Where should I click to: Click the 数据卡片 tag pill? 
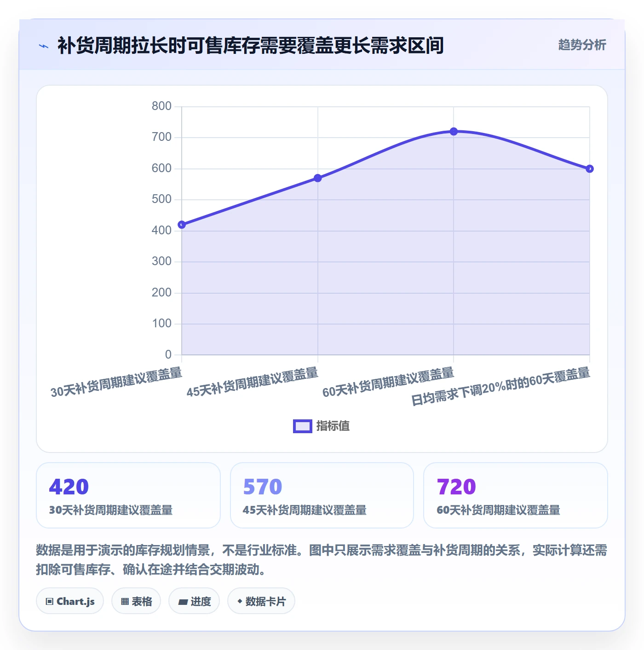[x=261, y=601]
